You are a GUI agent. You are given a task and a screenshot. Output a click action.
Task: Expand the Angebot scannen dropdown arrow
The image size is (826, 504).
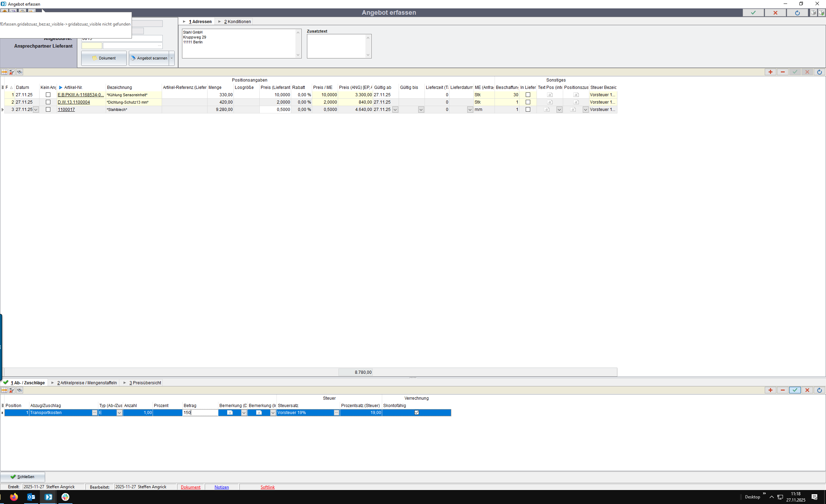click(x=172, y=58)
